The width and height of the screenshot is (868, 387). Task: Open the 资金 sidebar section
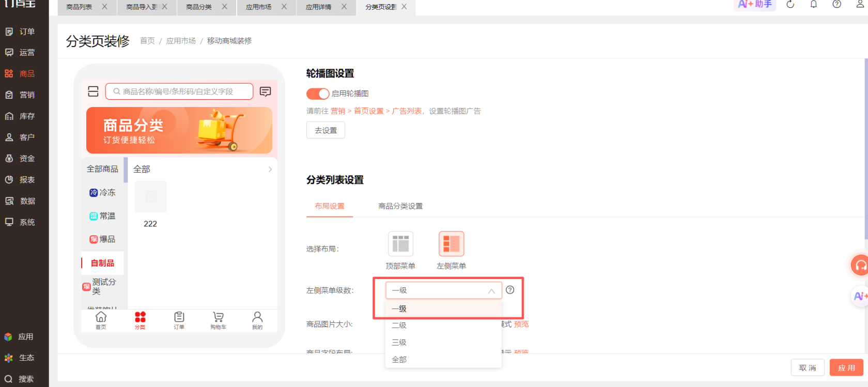21,159
